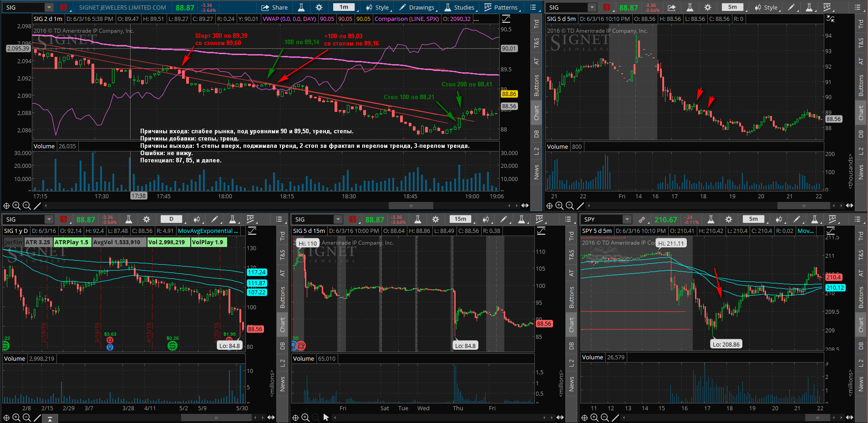Open the Style menu in top-left chart
This screenshot has height=423, width=868.
[377, 7]
